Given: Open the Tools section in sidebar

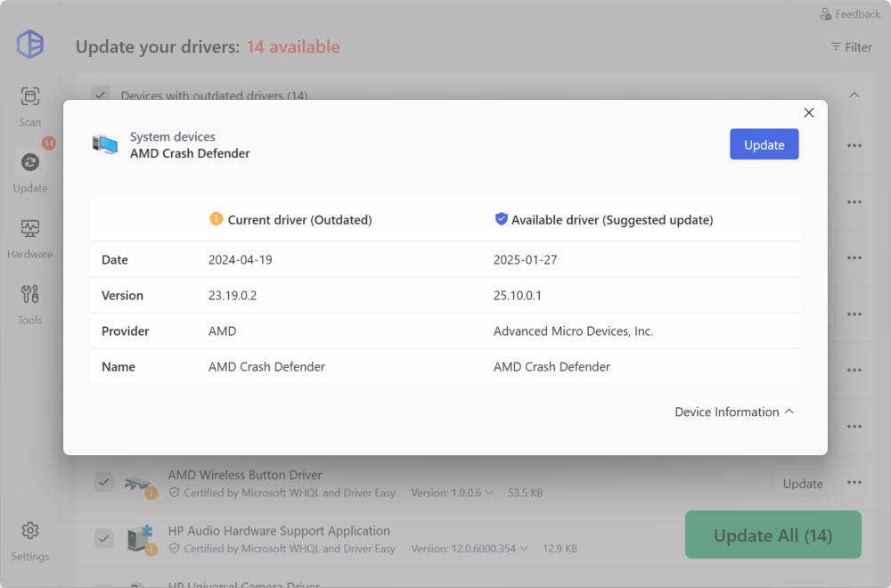Looking at the screenshot, I should coord(30,304).
